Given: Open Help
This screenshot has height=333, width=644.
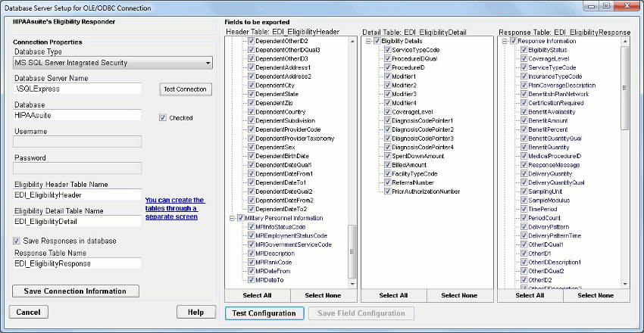Looking at the screenshot, I should pyautogui.click(x=195, y=313).
